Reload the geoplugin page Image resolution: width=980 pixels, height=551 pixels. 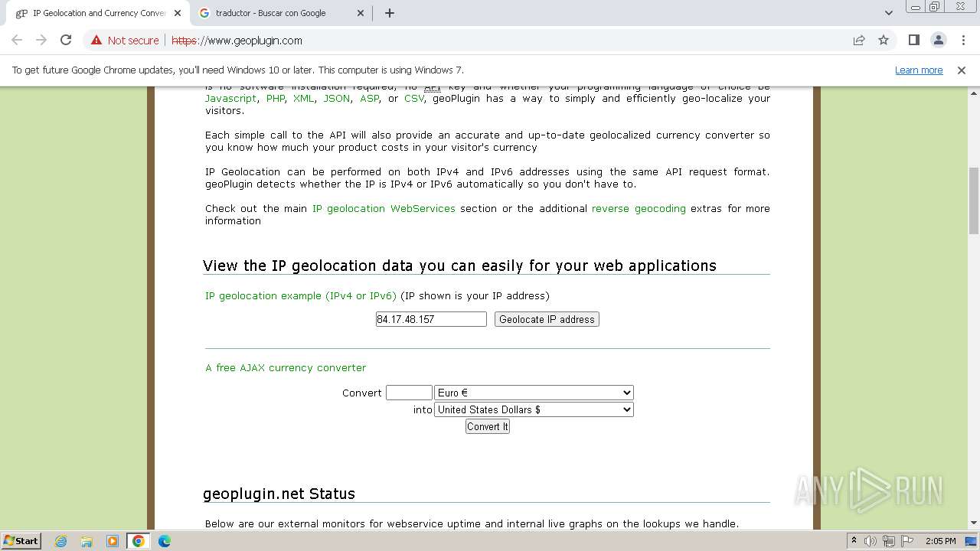[x=66, y=41]
